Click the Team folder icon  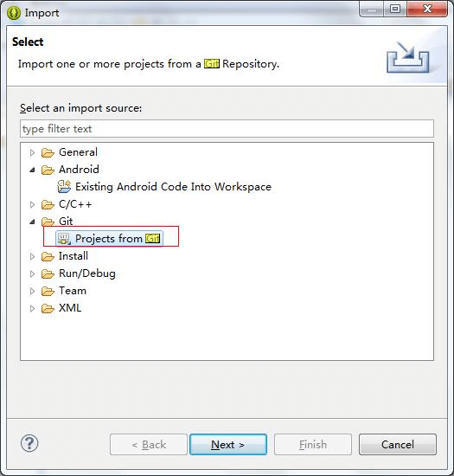pos(48,291)
